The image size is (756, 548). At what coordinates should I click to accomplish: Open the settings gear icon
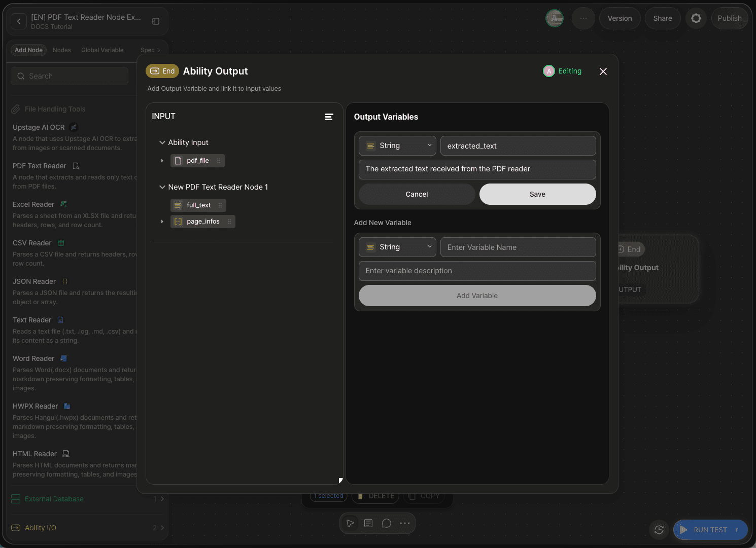point(696,18)
